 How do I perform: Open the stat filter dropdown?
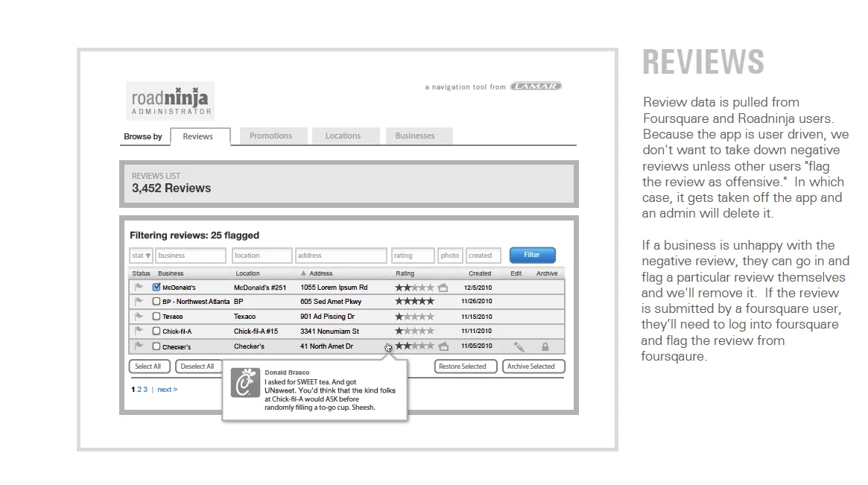(140, 255)
